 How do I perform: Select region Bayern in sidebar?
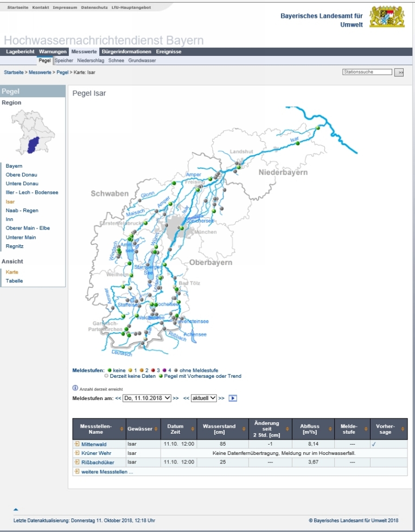pos(14,166)
